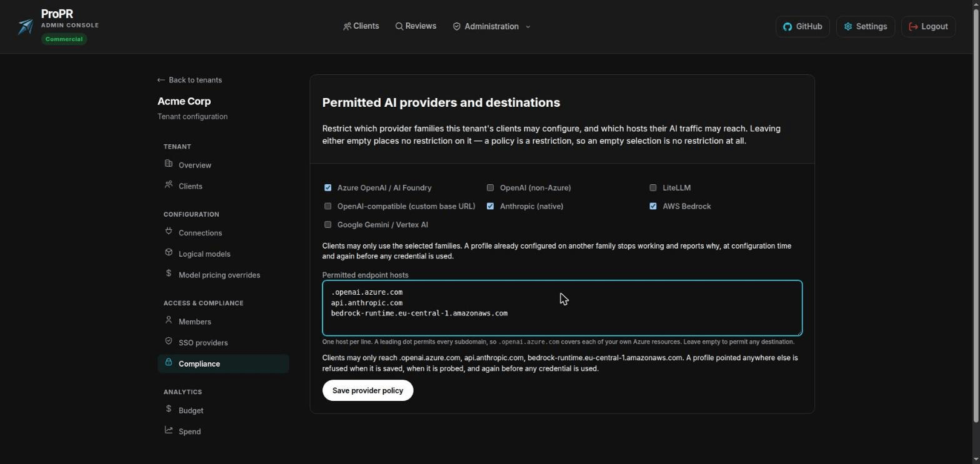Click the Logout arrow icon

tap(913, 27)
